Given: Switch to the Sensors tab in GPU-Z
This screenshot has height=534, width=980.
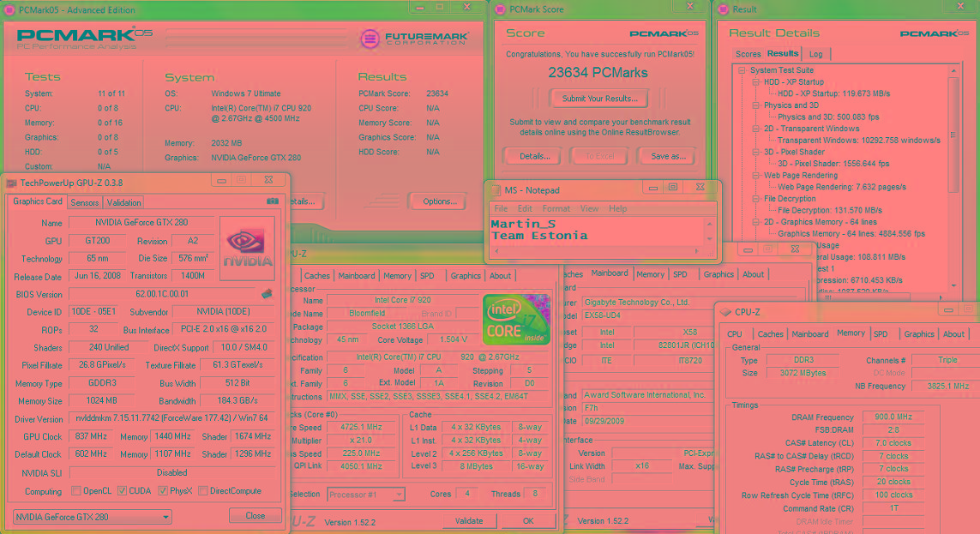Looking at the screenshot, I should pos(84,202).
